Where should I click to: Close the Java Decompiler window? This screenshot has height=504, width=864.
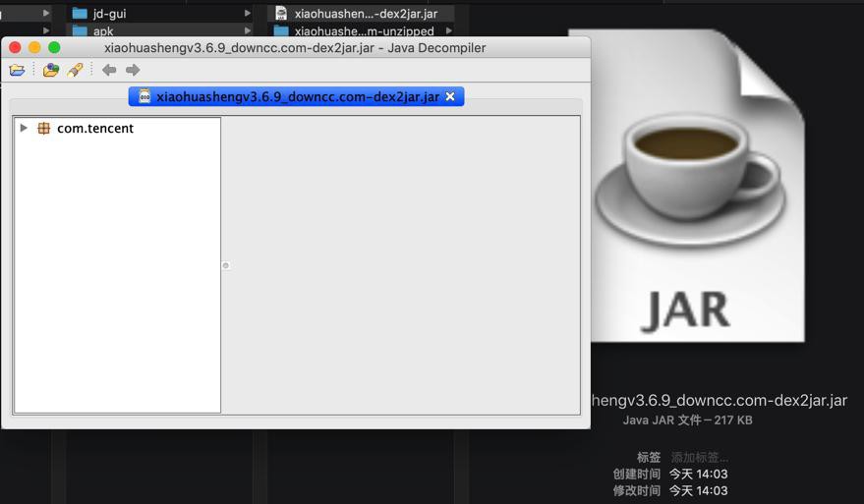[15, 47]
